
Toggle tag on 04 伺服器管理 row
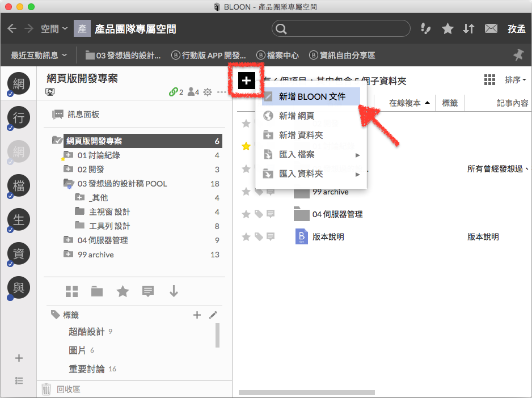(x=259, y=214)
